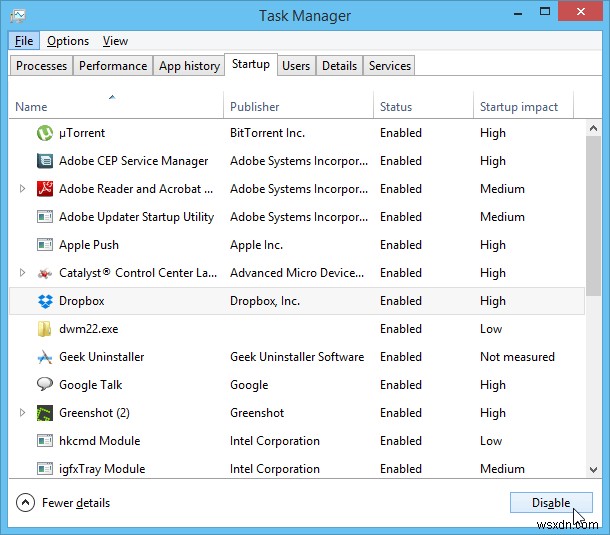Expand the Greenshot (2) entry
The image size is (610, 535).
tap(22, 412)
